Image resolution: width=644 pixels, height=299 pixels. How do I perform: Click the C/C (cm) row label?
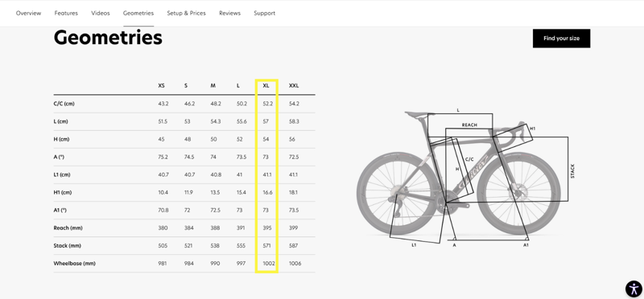64,104
